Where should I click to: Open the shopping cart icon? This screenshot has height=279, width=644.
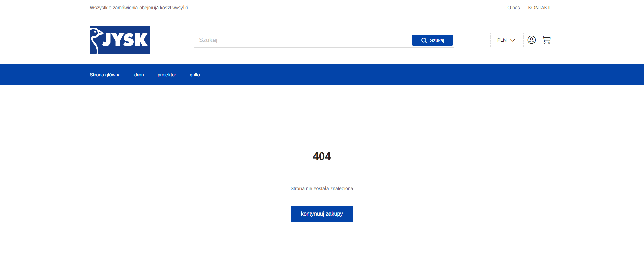[546, 40]
